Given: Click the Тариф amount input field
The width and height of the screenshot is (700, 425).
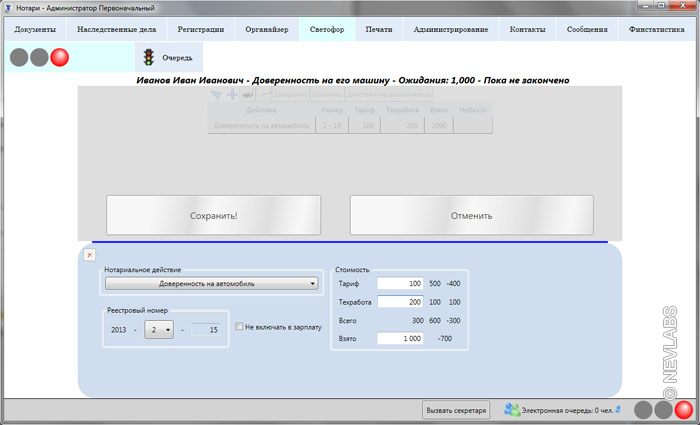Looking at the screenshot, I should click(x=401, y=284).
